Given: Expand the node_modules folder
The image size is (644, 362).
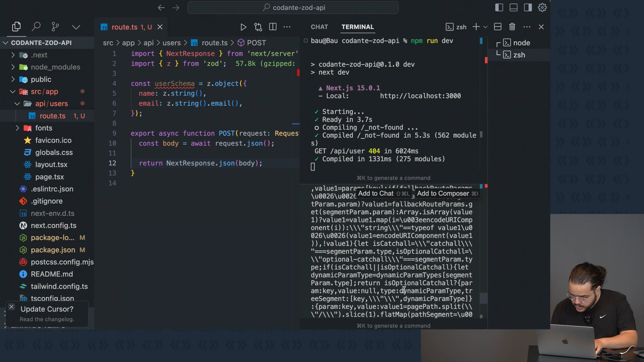Looking at the screenshot, I should 55,67.
